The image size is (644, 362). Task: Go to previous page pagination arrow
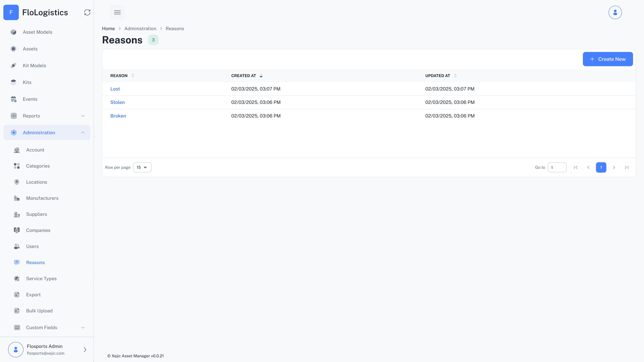click(588, 167)
